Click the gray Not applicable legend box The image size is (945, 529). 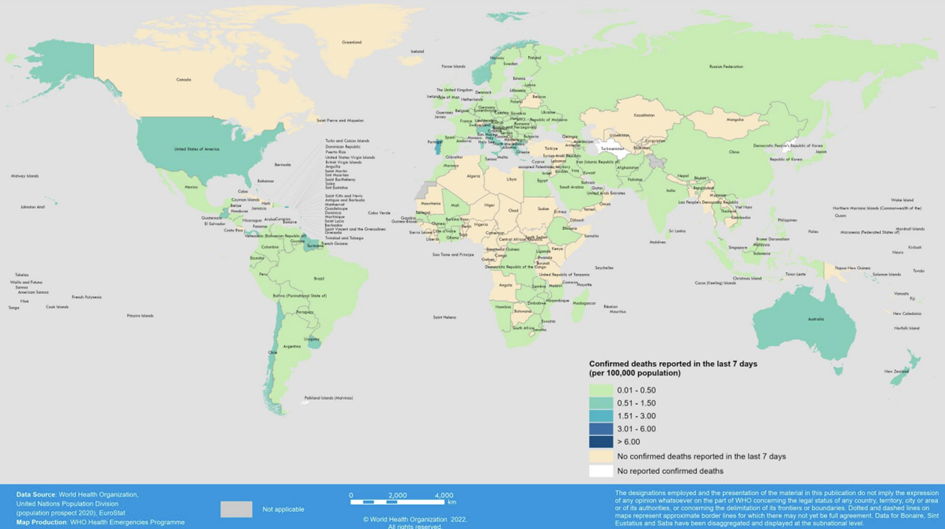tap(236, 509)
